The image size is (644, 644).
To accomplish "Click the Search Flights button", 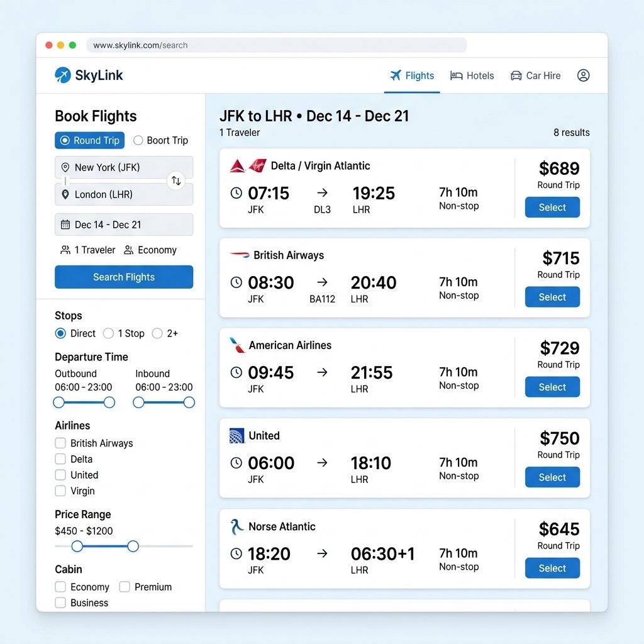I will click(x=124, y=277).
